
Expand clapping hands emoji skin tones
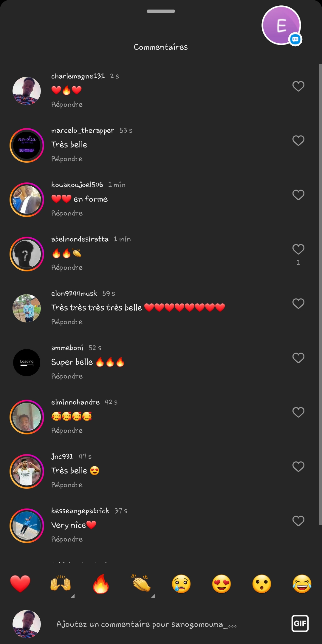pyautogui.click(x=153, y=596)
